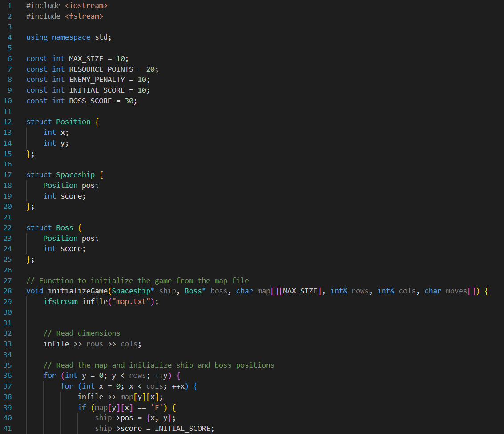Viewport: 504px width, 434px height.
Task: Click the for loop on line 36
Action: 50,375
